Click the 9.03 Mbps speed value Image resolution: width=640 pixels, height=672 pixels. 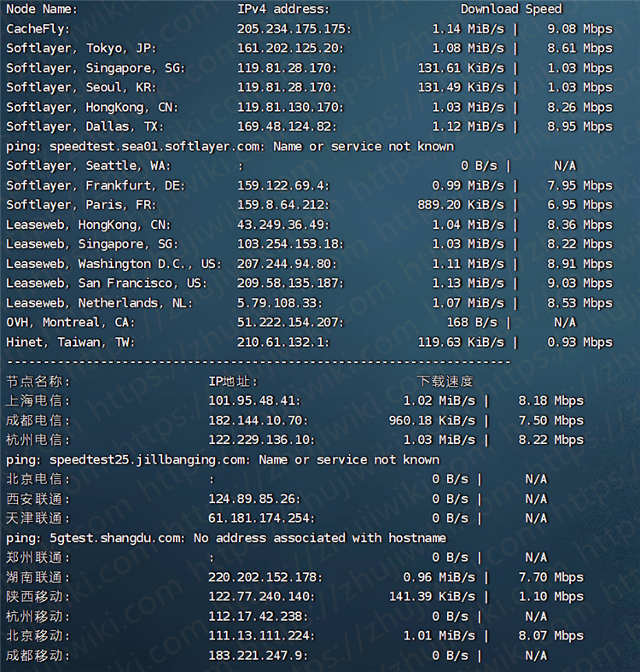[579, 283]
